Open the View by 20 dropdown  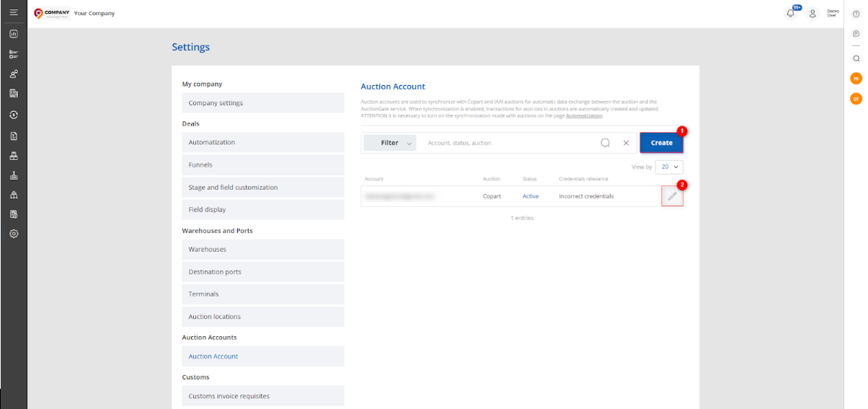[668, 167]
